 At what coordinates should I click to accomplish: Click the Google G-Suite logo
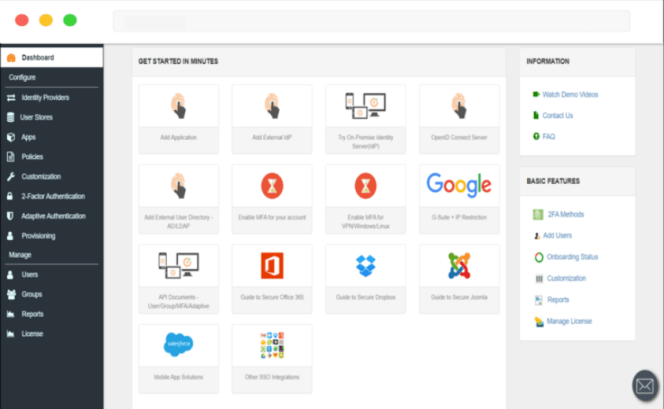(x=459, y=185)
